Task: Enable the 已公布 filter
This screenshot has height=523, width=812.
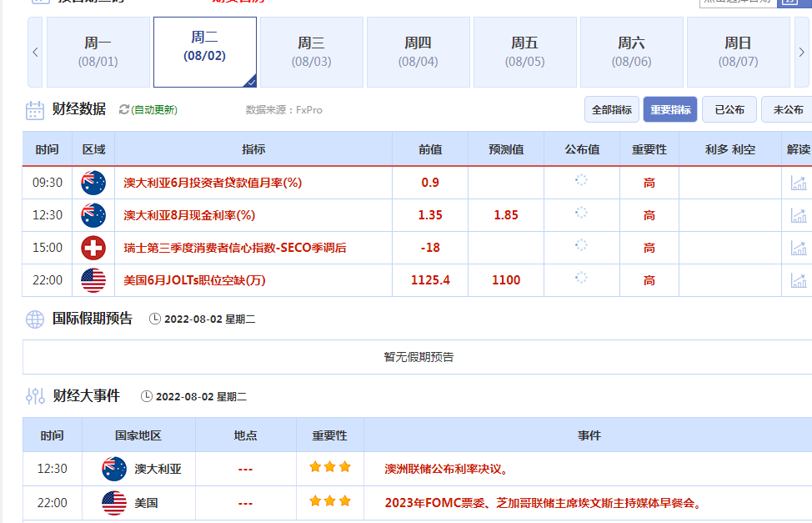Action: pyautogui.click(x=729, y=109)
